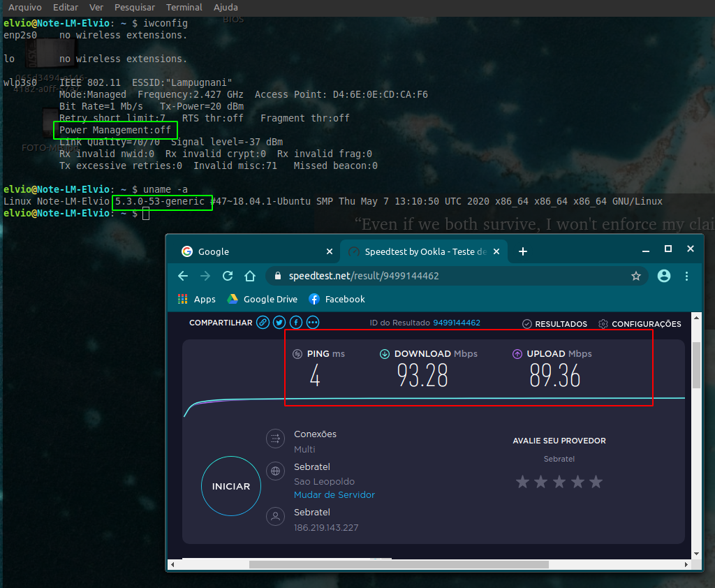Maximize the browser window
The image size is (715, 588).
coord(668,249)
